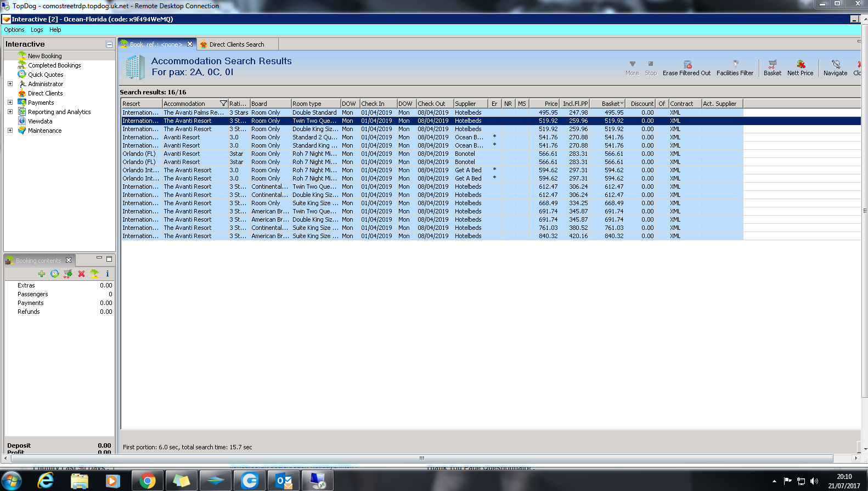Image resolution: width=868 pixels, height=491 pixels.
Task: Click the More toolbar button
Action: [x=632, y=68]
